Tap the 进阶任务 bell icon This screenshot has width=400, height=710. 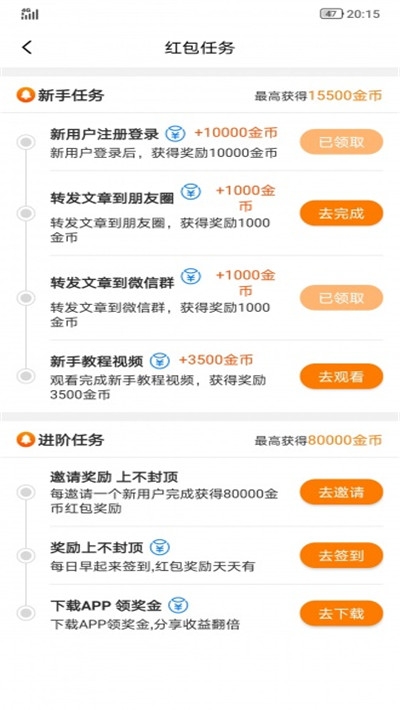coord(25,440)
